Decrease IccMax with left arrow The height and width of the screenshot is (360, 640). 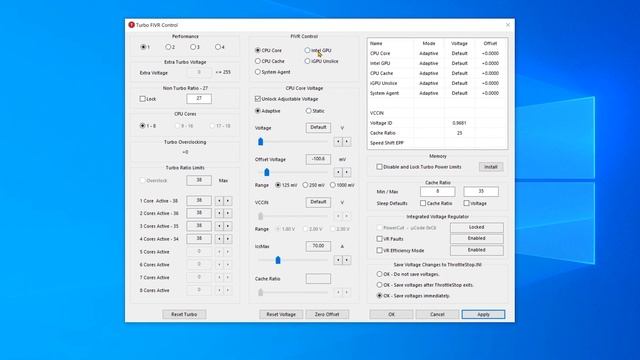pos(338,260)
